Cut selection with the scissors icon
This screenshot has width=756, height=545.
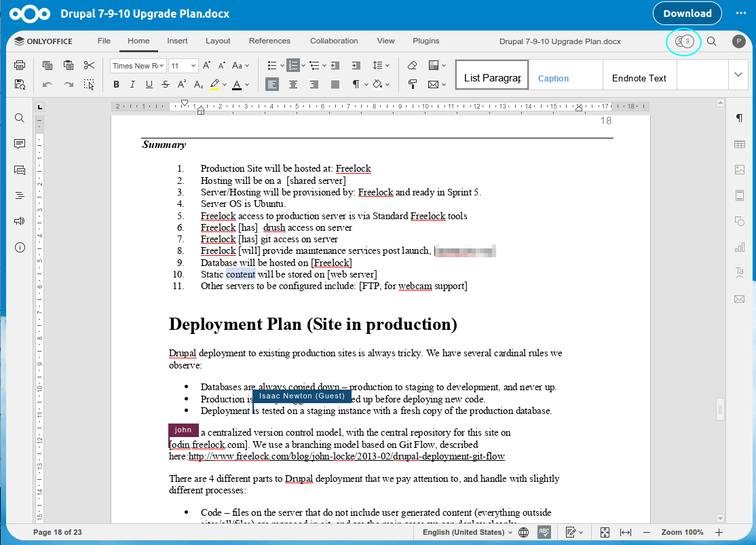pyautogui.click(x=89, y=65)
